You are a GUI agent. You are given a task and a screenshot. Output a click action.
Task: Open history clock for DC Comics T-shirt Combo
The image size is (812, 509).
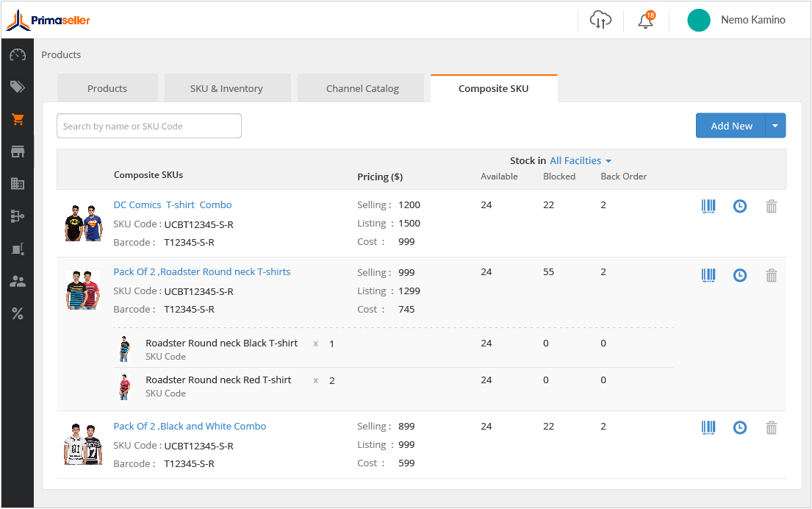[x=740, y=206]
